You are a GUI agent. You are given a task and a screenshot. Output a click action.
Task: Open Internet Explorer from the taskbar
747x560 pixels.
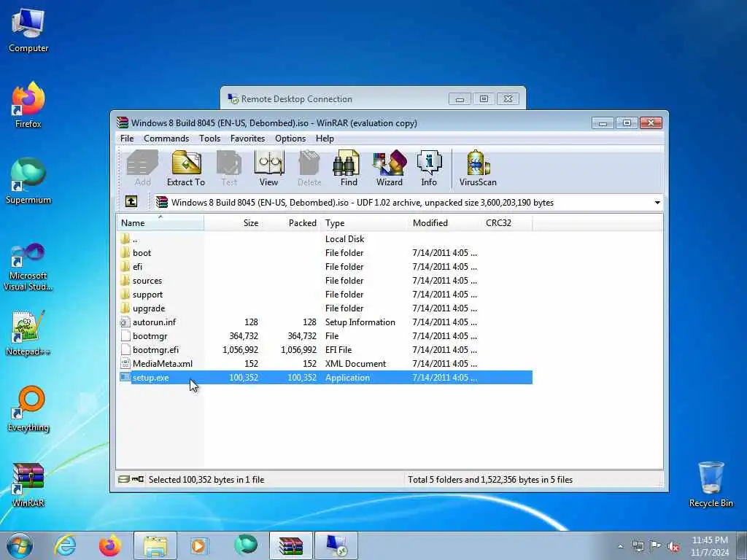coord(65,545)
